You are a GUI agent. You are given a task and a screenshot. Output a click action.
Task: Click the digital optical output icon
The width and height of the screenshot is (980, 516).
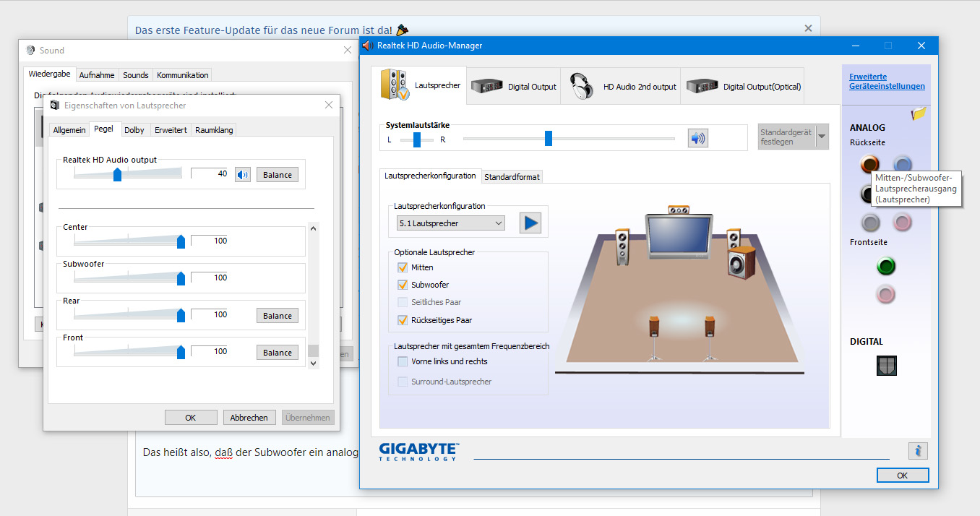886,366
